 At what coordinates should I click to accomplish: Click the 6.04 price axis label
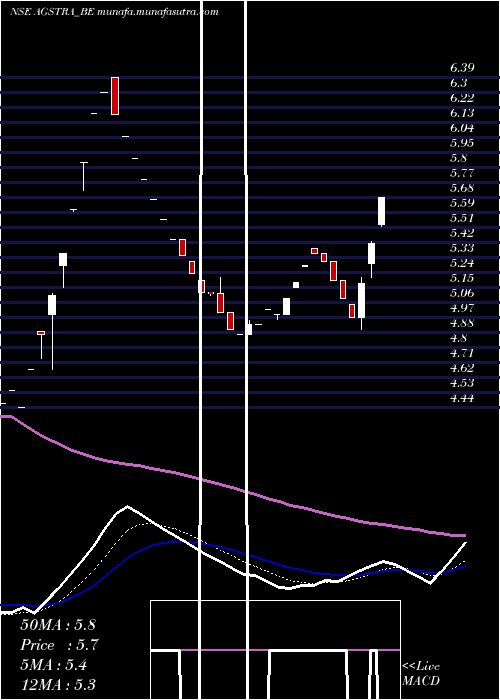(x=462, y=128)
